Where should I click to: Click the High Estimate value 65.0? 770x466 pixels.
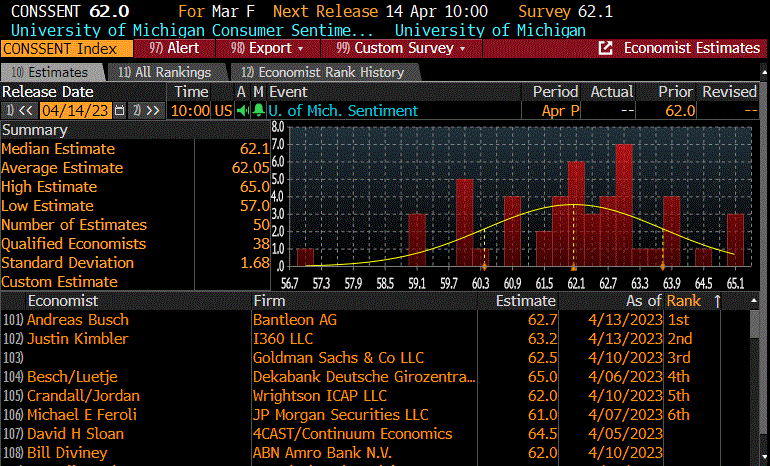coord(254,187)
